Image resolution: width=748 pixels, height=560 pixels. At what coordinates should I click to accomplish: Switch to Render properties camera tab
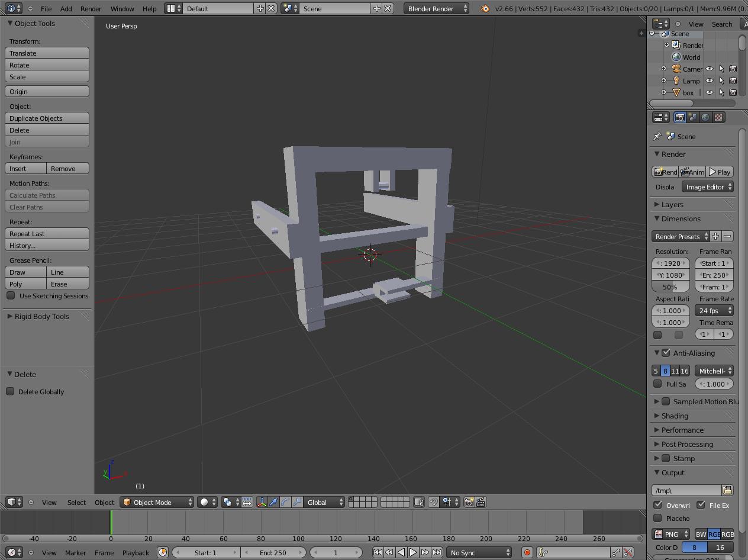(679, 117)
